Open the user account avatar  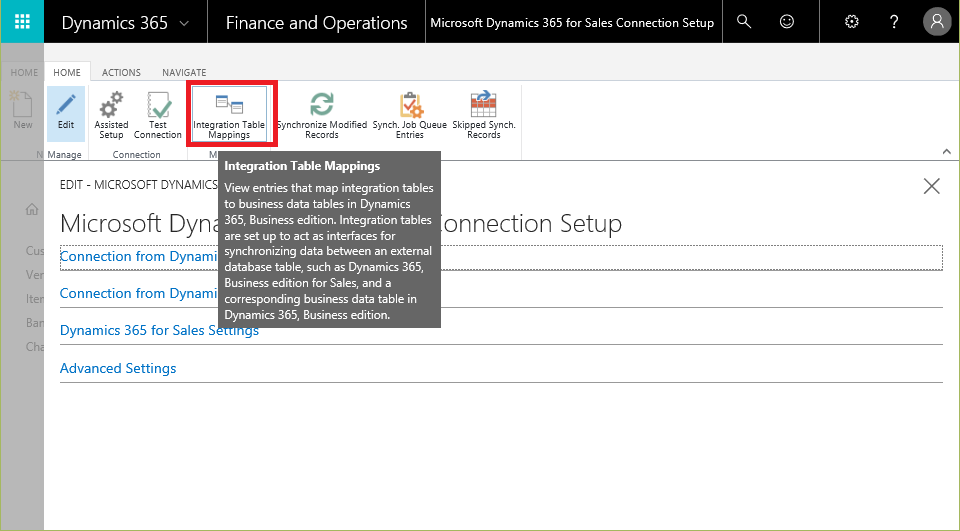[x=937, y=22]
